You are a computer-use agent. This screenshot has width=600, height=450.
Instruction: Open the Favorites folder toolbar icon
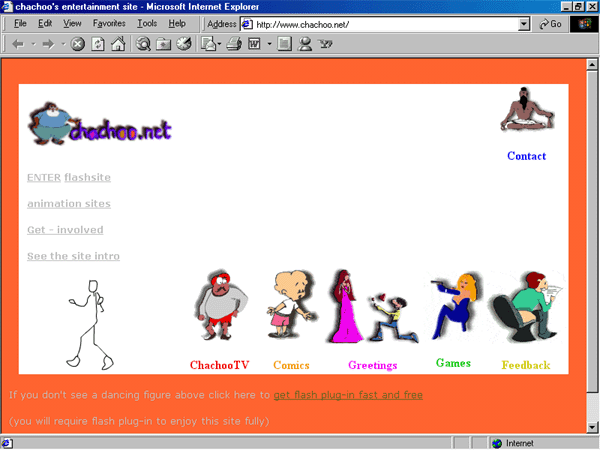coord(163,44)
